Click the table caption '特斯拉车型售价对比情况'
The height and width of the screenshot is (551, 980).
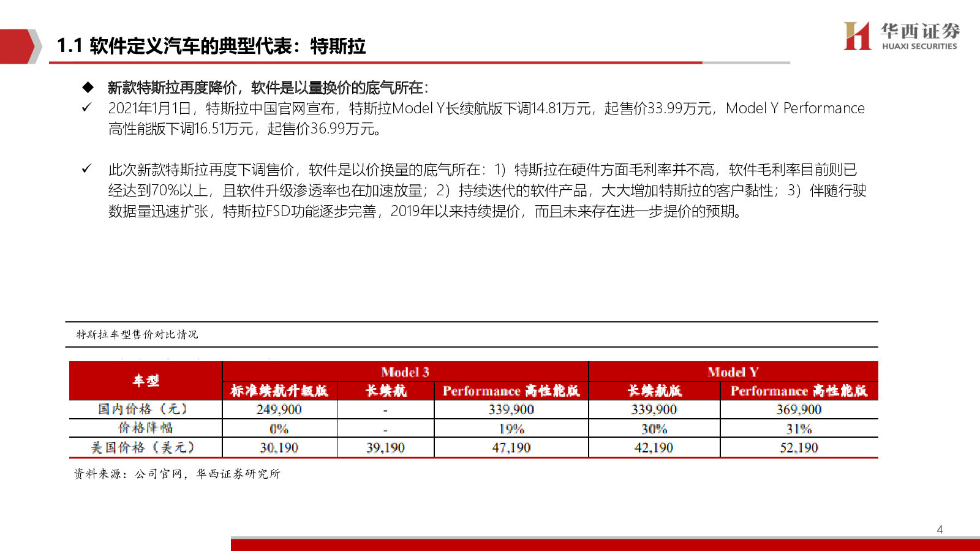click(137, 334)
